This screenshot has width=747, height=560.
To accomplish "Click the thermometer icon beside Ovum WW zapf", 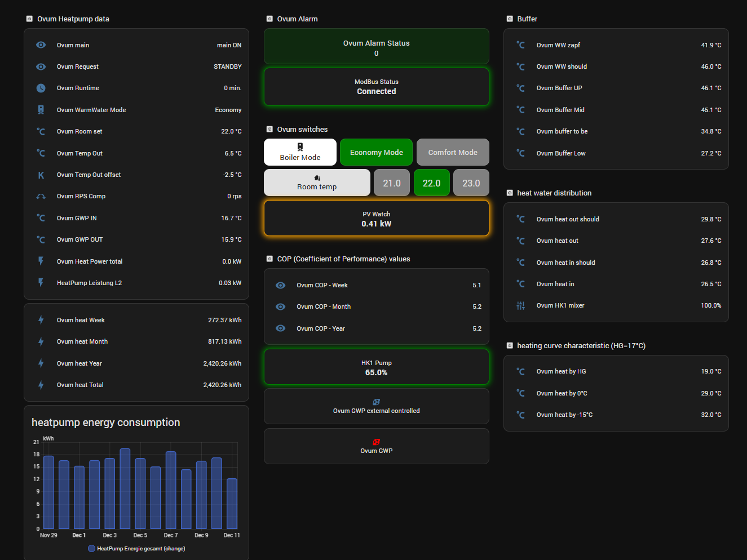I will pos(520,45).
